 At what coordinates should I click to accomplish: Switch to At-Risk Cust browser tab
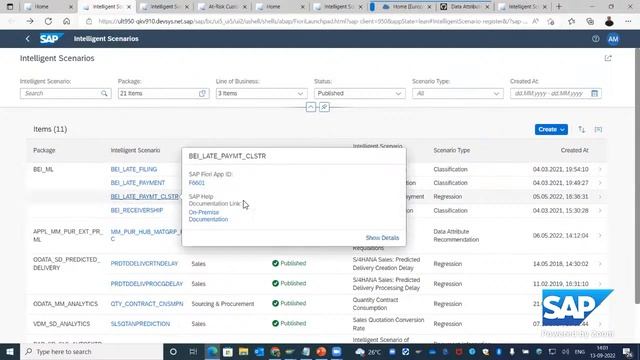[x=223, y=7]
